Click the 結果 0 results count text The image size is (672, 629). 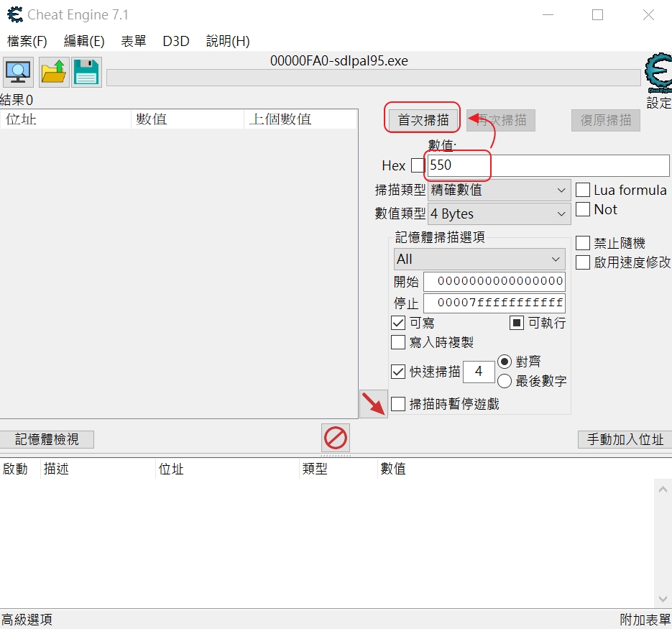click(x=17, y=100)
